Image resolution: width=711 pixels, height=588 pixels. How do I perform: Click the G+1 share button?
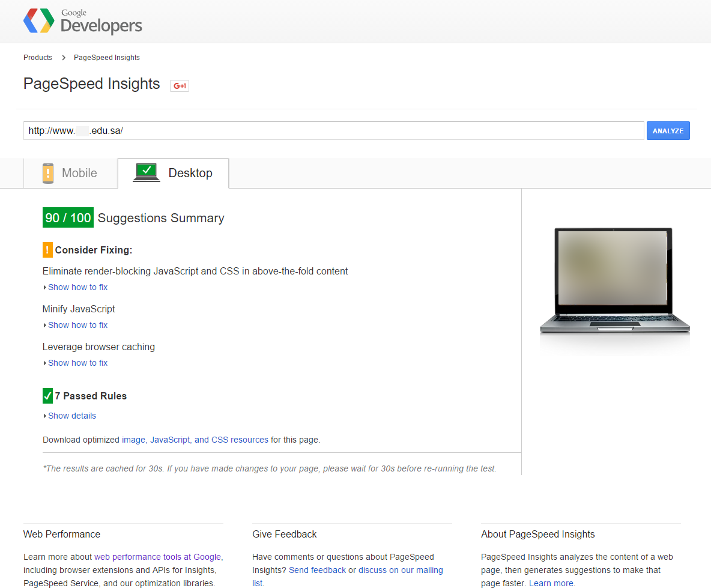click(x=180, y=86)
